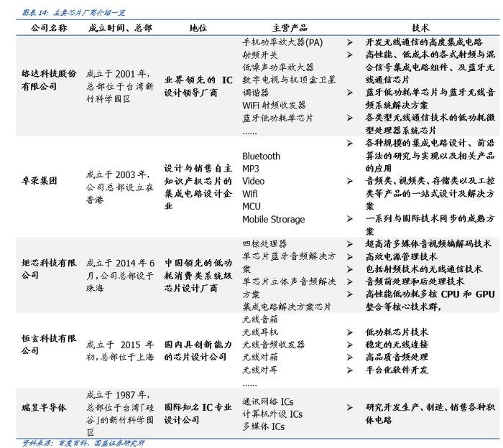Click technology 一系列与国际技术同步的成熟方案
The height and width of the screenshot is (448, 503).
430,225
